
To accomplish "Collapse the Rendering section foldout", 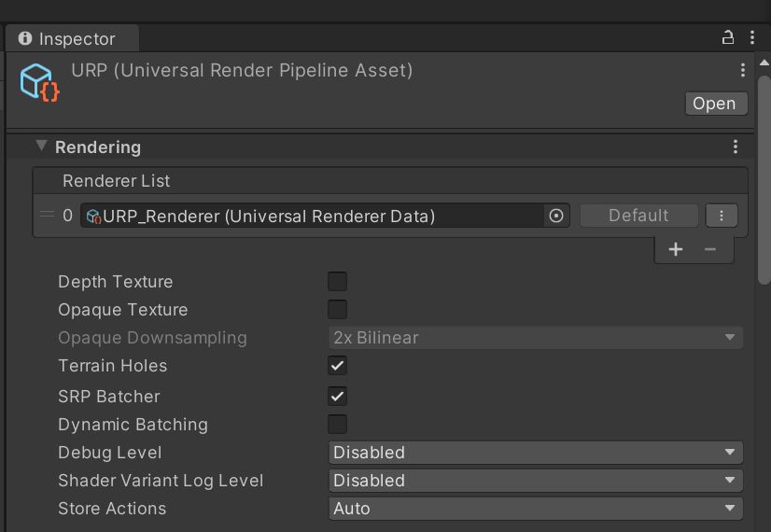I will [42, 146].
